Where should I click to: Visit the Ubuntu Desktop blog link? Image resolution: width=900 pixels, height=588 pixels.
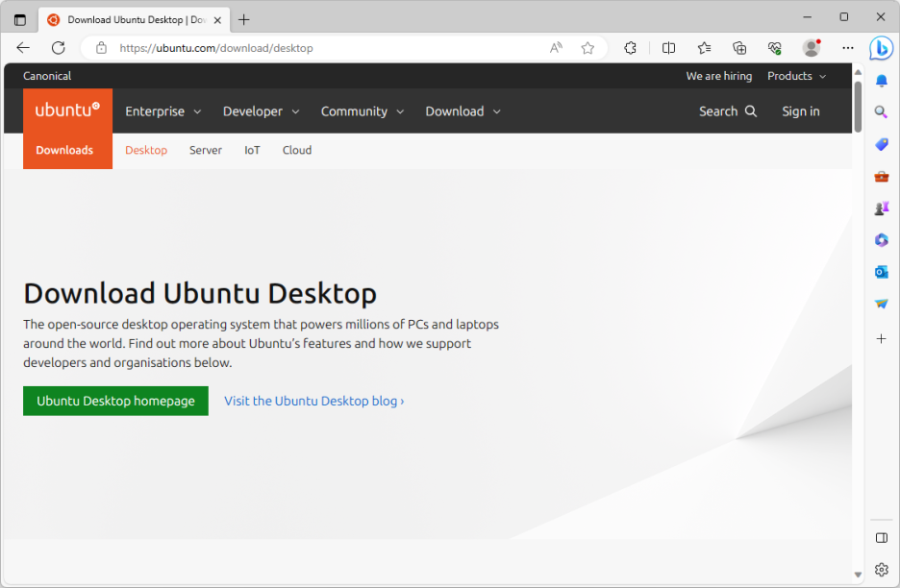coord(314,401)
